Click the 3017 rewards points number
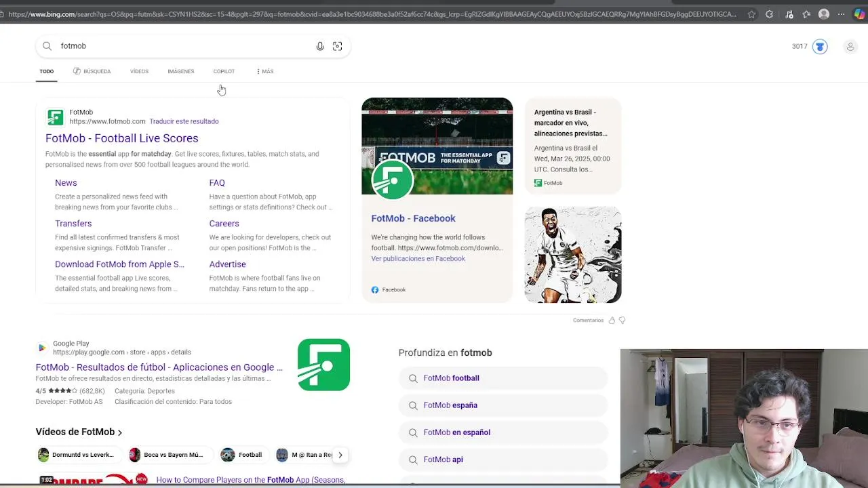The image size is (868, 488). 800,47
